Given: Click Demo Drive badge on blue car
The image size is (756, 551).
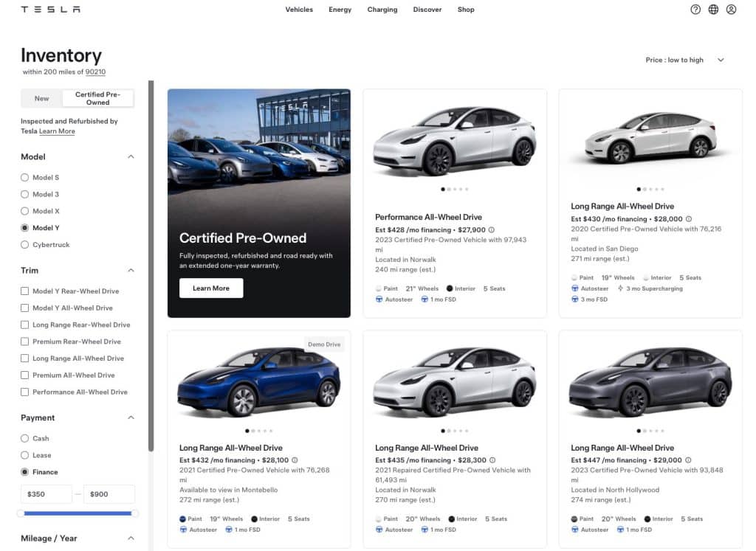Looking at the screenshot, I should tap(324, 344).
